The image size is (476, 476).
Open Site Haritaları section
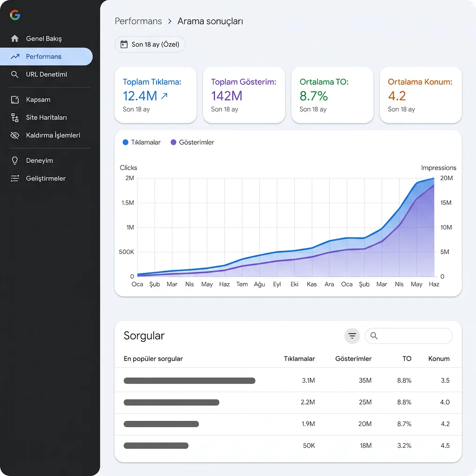coord(46,118)
